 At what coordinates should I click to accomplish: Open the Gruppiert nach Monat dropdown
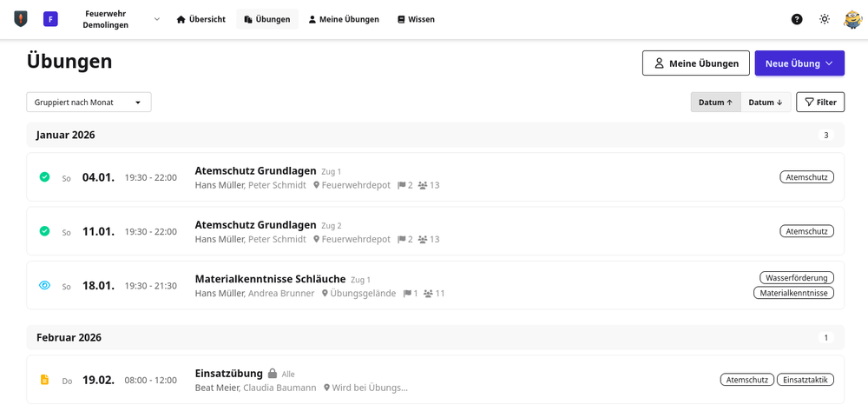pos(89,103)
